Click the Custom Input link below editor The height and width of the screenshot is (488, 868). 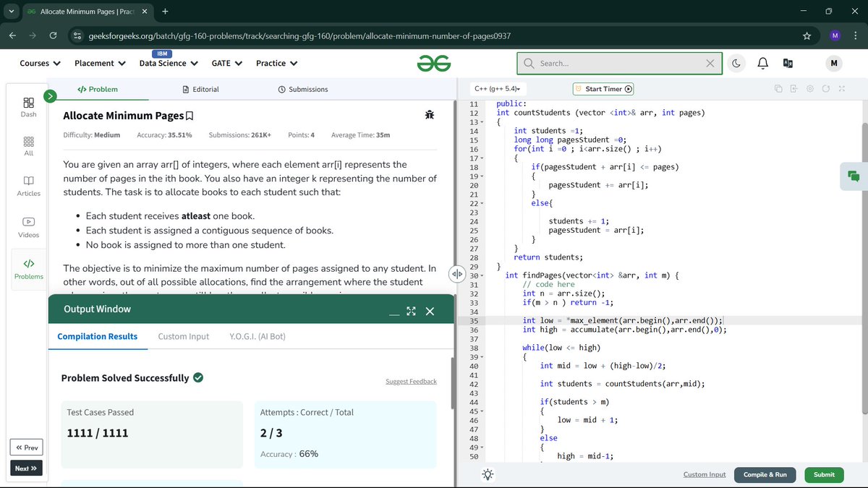(x=705, y=474)
